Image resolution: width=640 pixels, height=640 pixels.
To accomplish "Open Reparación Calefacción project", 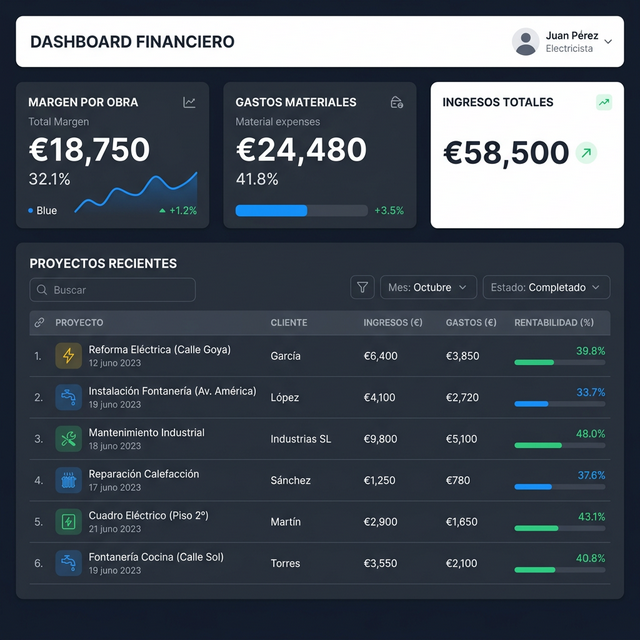I will tap(144, 474).
